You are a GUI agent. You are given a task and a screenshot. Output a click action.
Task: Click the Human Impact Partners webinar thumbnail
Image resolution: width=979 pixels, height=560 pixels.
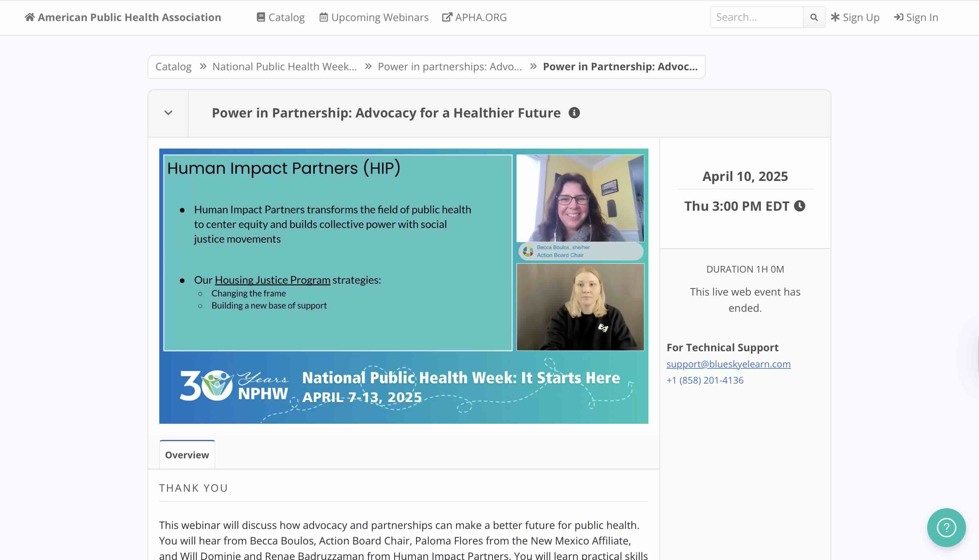[403, 286]
